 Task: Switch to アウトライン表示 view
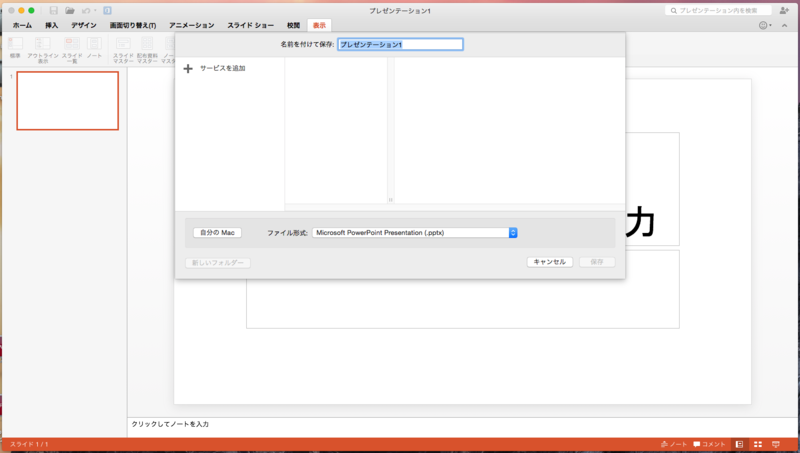(43, 50)
